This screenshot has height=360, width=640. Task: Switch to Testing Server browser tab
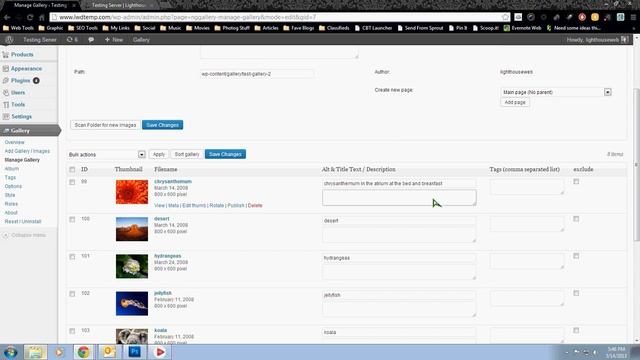[118, 5]
